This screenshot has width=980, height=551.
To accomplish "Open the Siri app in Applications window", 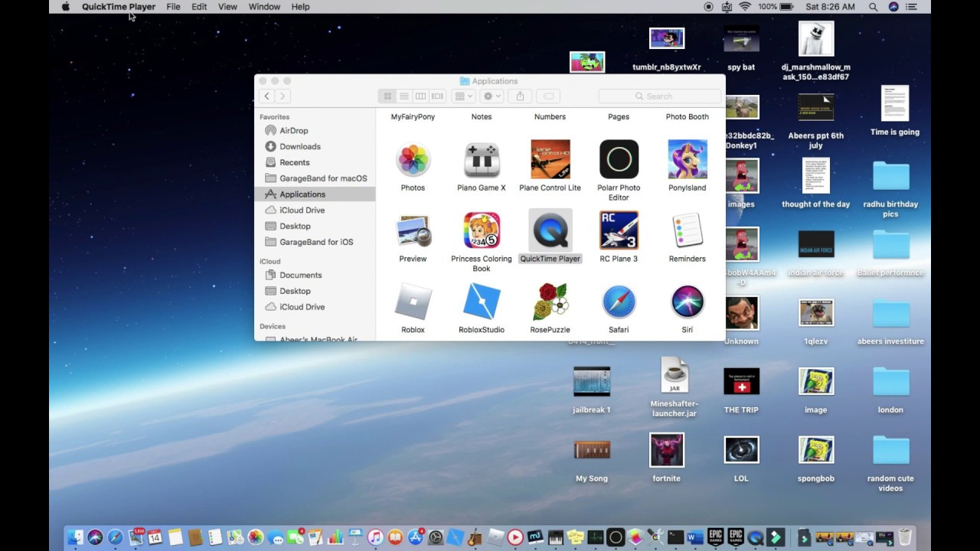I will [x=687, y=302].
